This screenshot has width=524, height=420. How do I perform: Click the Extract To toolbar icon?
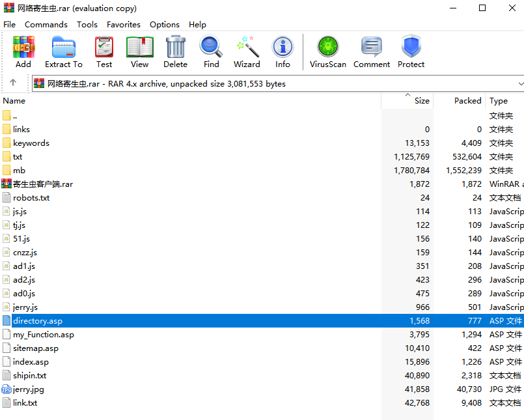pos(64,52)
